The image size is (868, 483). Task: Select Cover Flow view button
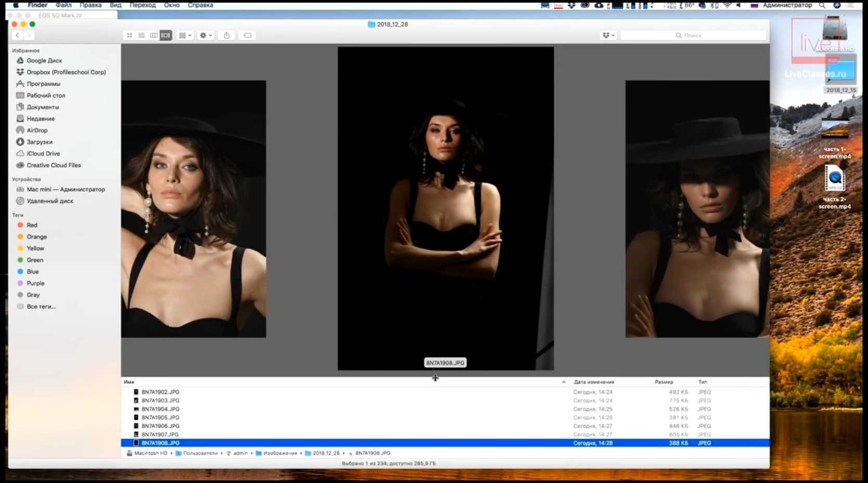(165, 35)
